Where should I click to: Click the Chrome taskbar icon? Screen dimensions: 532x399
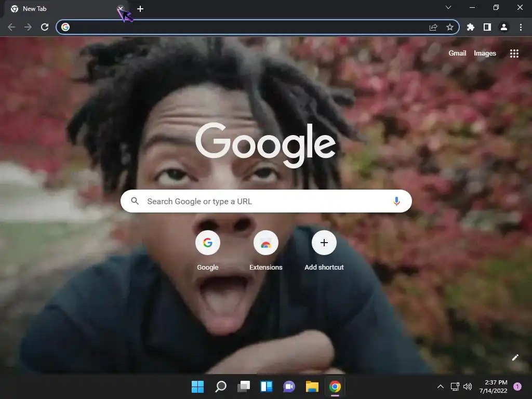(335, 387)
